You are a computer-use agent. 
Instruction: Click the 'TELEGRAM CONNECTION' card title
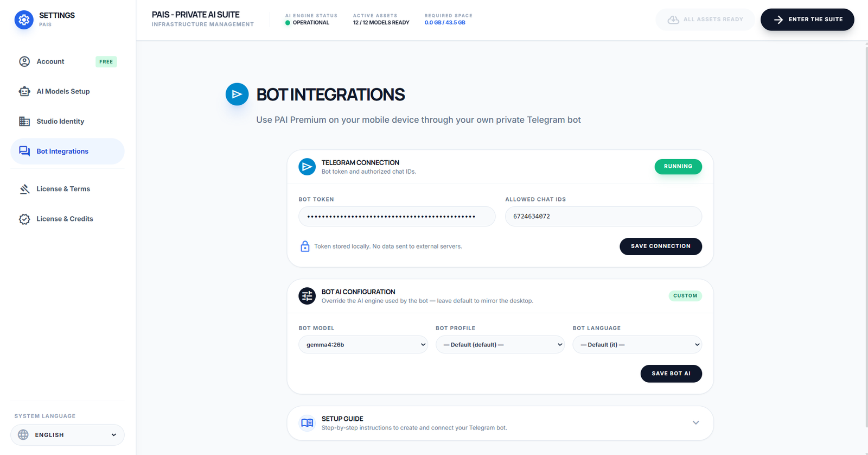360,162
